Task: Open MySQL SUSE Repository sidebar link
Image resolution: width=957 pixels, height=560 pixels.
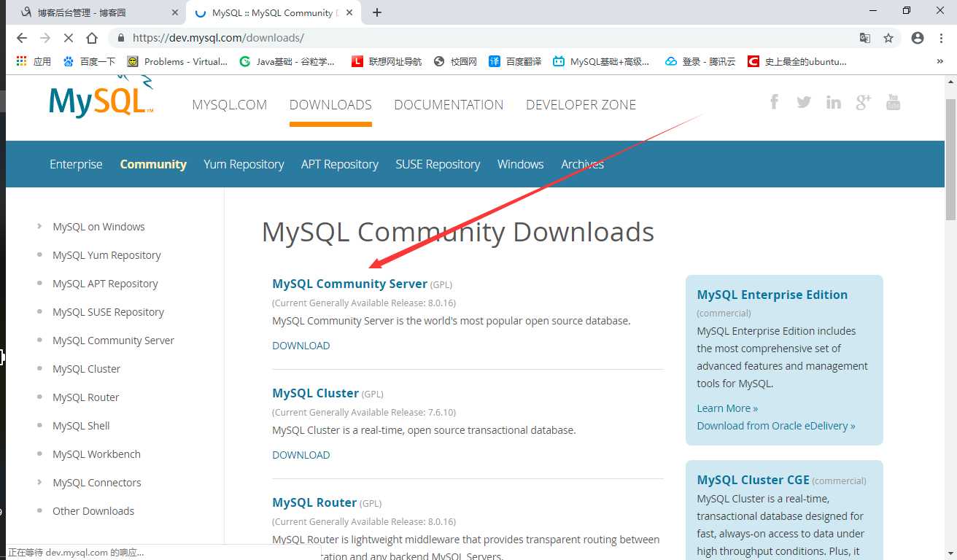Action: tap(108, 312)
